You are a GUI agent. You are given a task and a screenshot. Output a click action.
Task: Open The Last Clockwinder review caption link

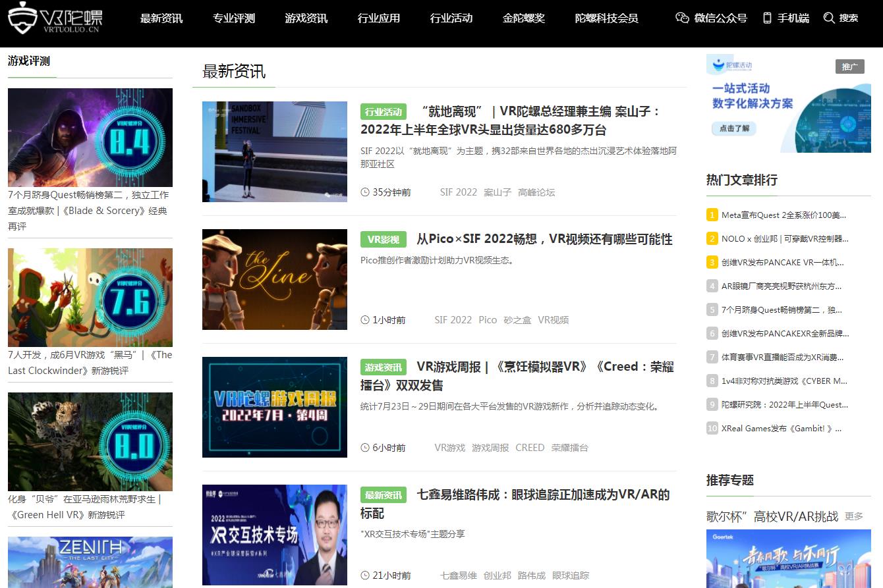90,363
